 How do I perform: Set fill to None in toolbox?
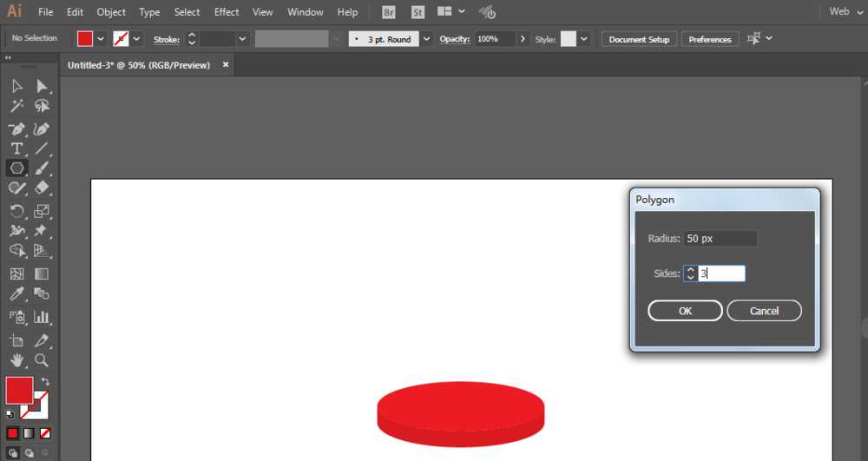tap(45, 432)
